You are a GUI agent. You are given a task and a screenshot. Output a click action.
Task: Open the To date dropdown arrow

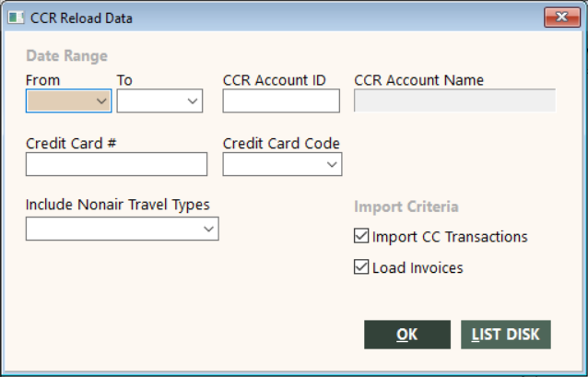tap(193, 100)
